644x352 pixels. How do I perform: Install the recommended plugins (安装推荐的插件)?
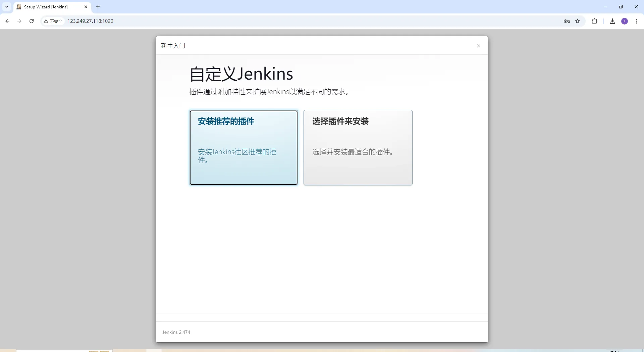(x=244, y=147)
